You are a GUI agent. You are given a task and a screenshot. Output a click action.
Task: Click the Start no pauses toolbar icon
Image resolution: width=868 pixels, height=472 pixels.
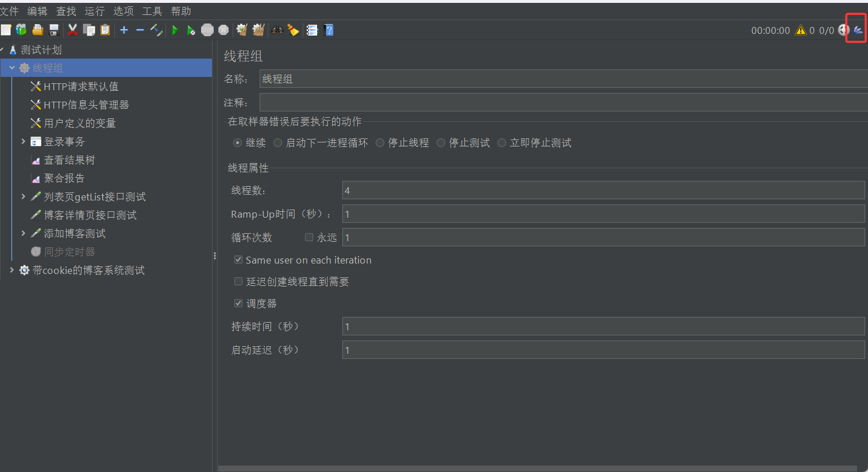pyautogui.click(x=190, y=30)
